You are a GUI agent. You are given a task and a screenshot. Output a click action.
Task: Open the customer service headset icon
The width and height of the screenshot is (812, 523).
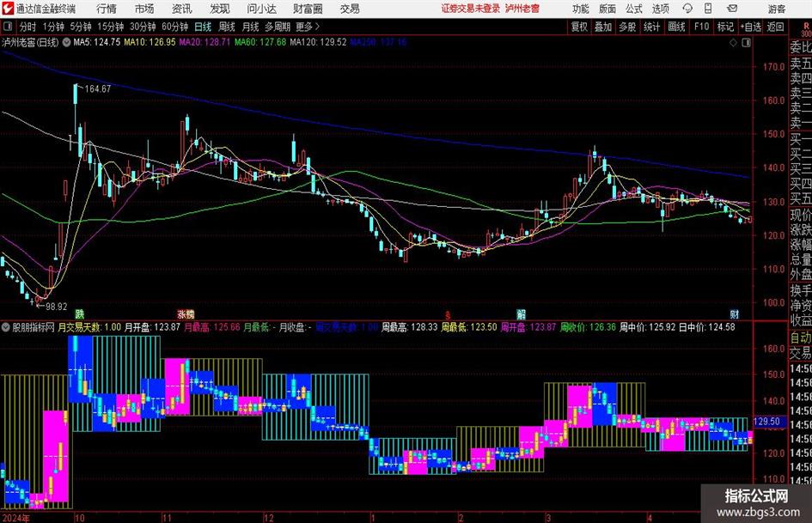point(687,9)
